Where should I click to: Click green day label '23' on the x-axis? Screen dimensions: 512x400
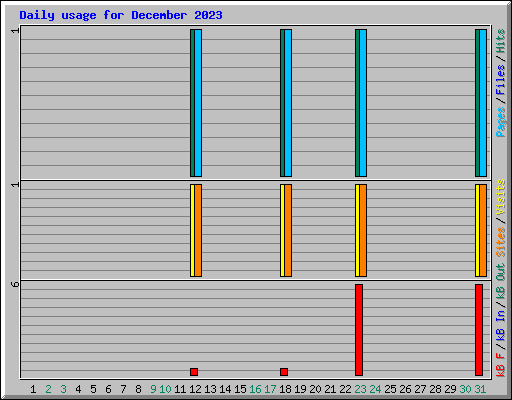pos(360,389)
